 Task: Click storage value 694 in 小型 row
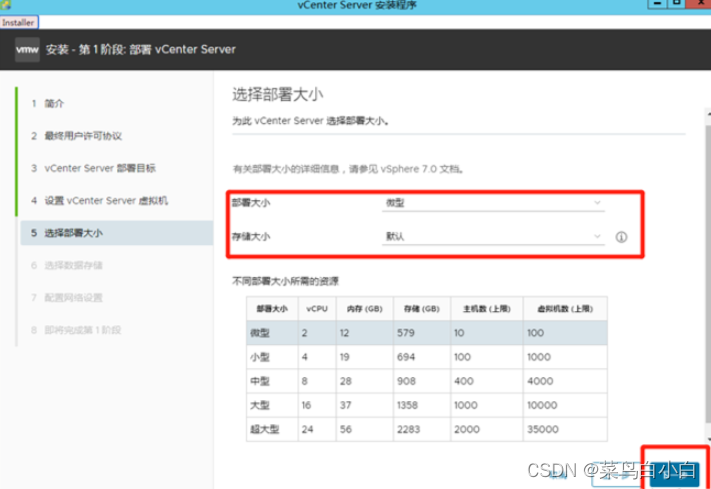(406, 357)
